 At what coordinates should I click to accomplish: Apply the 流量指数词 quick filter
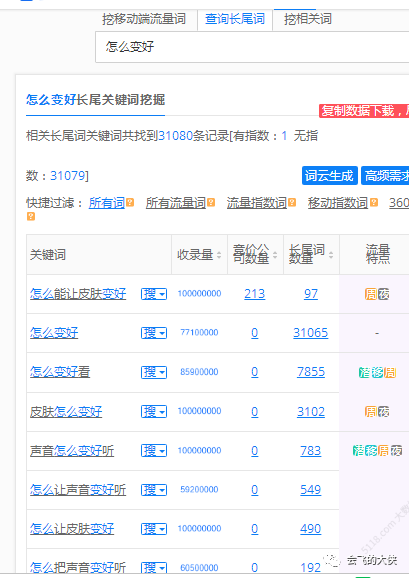[257, 203]
